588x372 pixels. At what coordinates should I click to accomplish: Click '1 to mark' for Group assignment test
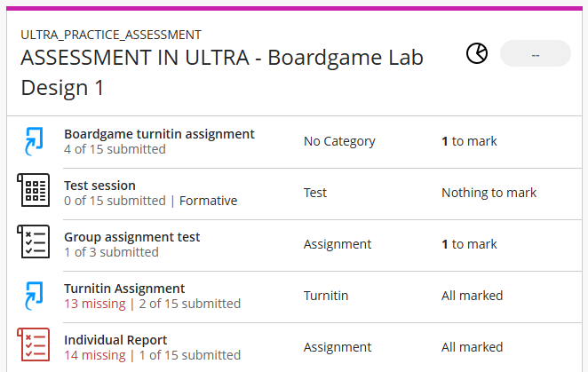click(469, 244)
